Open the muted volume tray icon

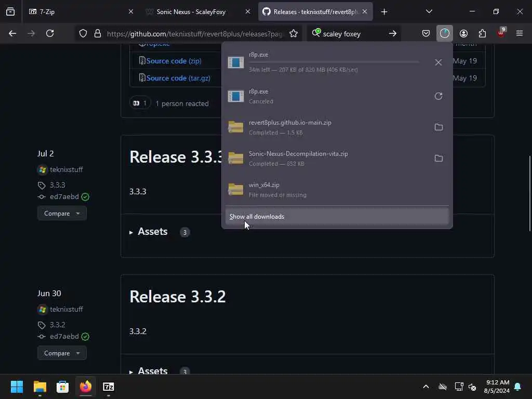pyautogui.click(x=472, y=387)
